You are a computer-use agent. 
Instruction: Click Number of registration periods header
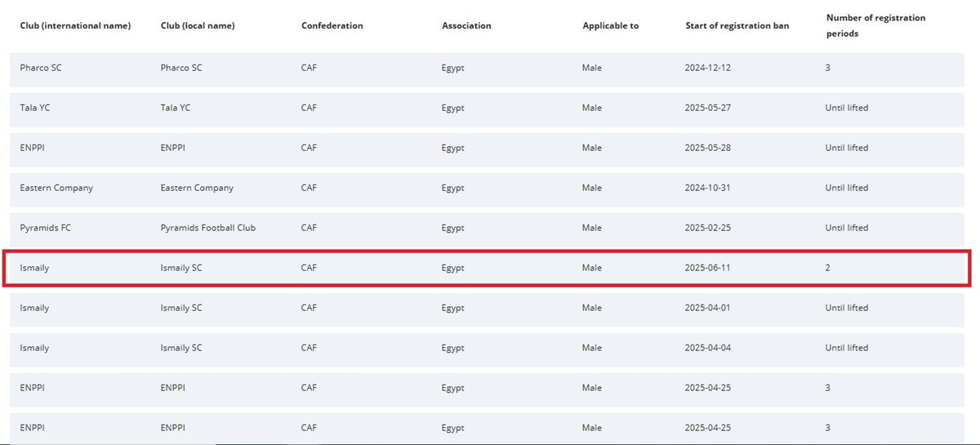point(875,25)
